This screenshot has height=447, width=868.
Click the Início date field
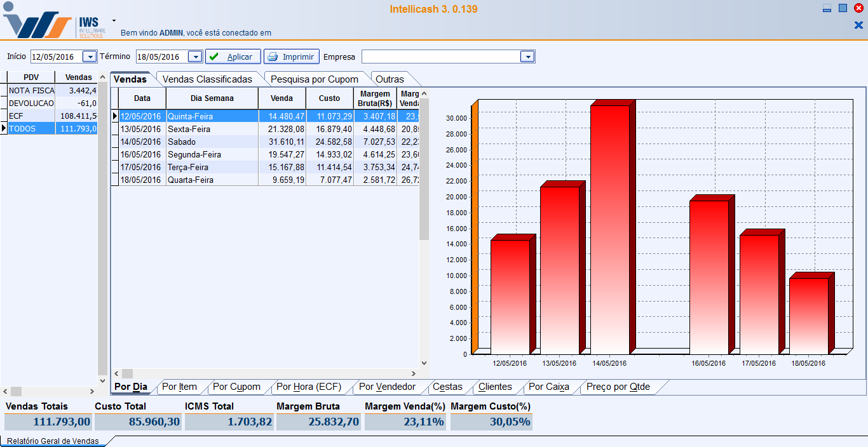57,57
